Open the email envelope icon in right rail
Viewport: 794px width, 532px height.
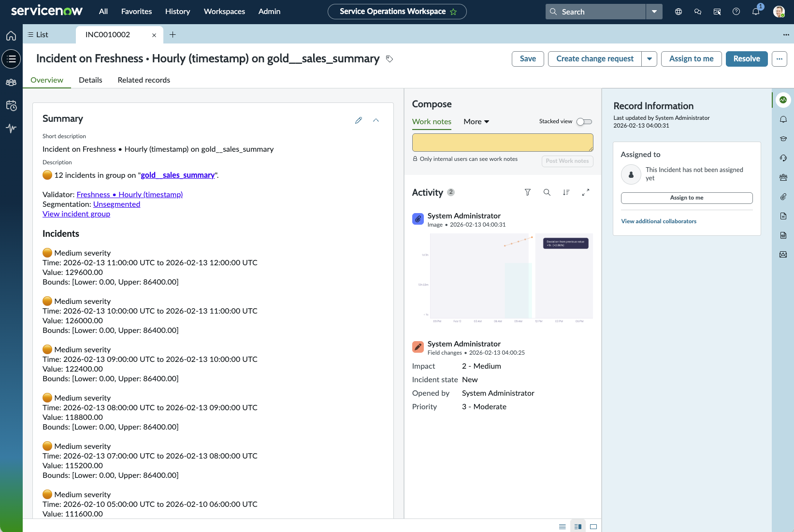click(783, 255)
